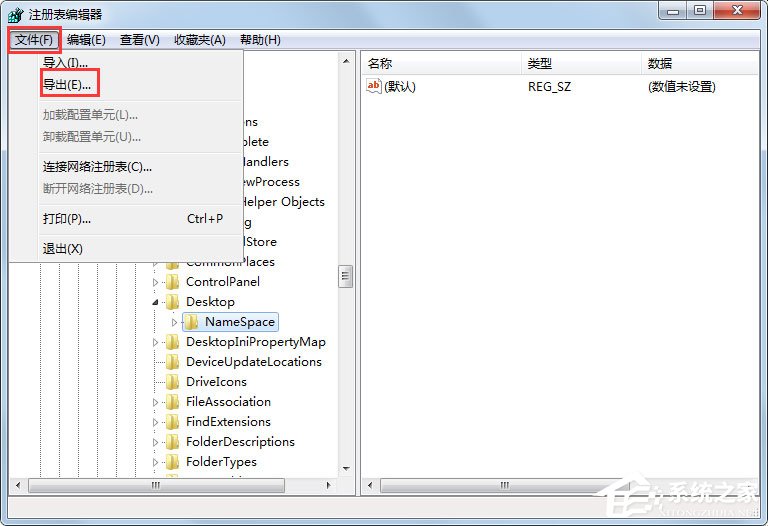Select the Desktop key
This screenshot has width=768, height=526.
pyautogui.click(x=210, y=302)
